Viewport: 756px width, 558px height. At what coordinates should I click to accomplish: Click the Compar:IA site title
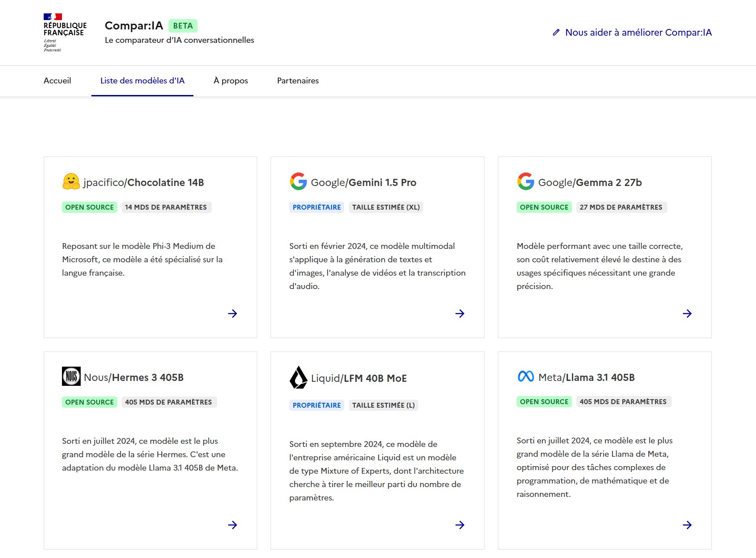(x=134, y=26)
